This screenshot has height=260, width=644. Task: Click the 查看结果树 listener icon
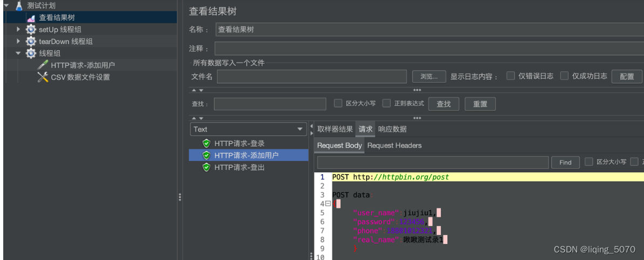click(31, 18)
